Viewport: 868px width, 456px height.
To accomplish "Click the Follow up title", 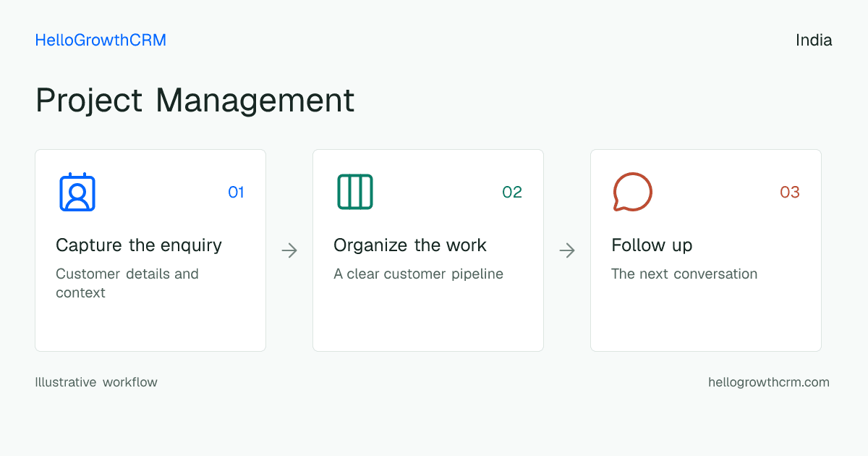I will pos(652,245).
